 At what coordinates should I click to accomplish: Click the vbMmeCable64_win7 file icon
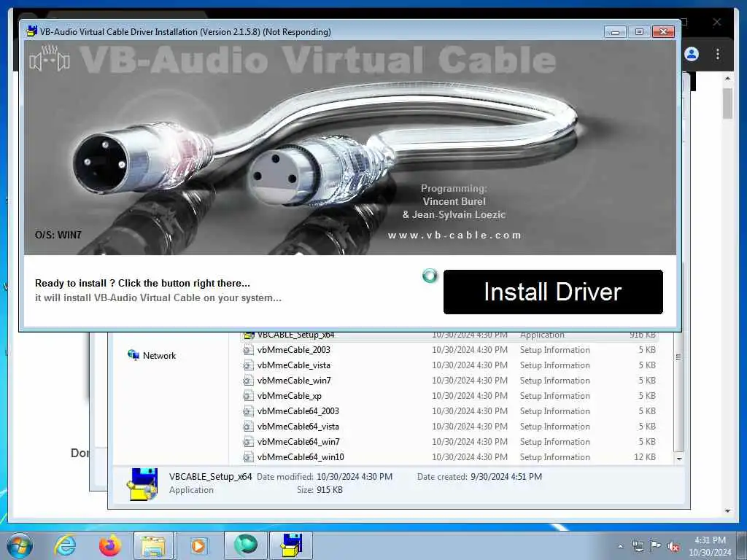(x=248, y=441)
